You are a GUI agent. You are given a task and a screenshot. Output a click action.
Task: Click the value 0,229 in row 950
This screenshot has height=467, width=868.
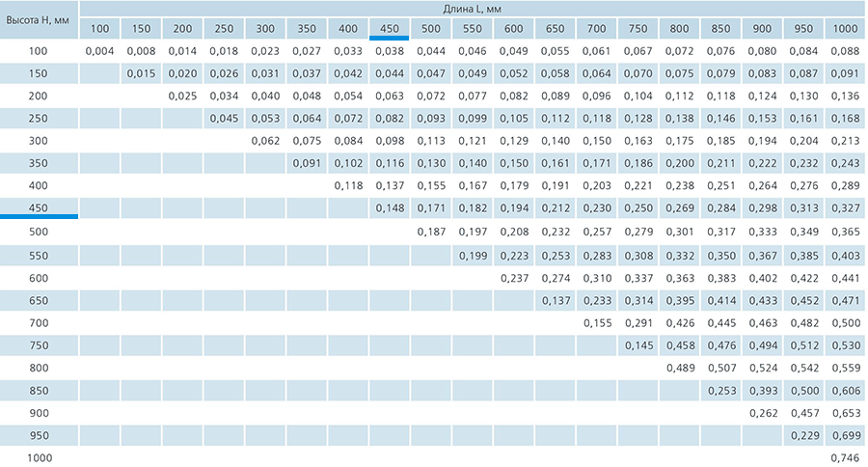[804, 436]
